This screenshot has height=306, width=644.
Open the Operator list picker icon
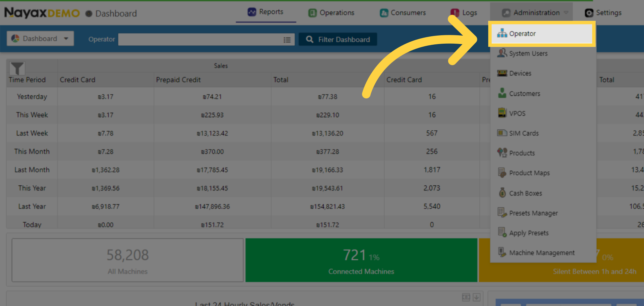(287, 40)
